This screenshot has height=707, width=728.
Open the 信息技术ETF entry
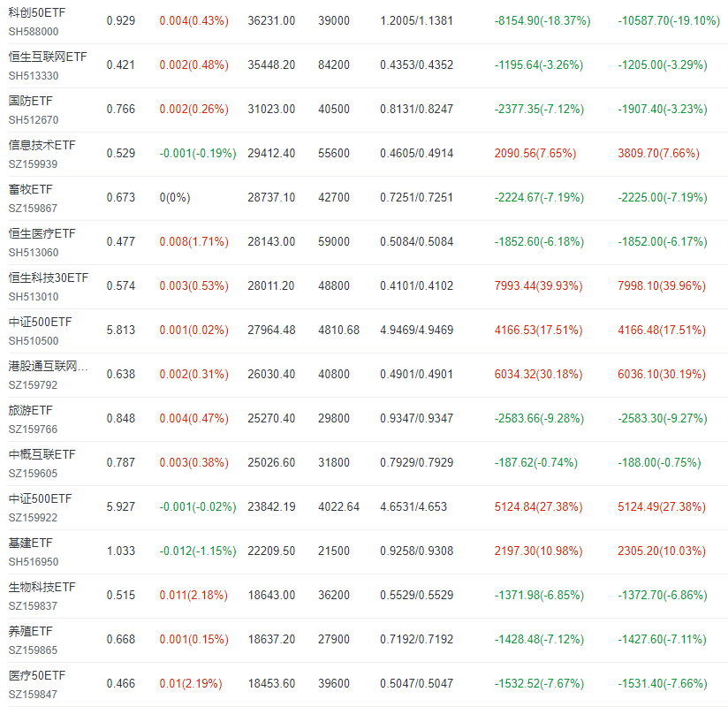coord(42,145)
